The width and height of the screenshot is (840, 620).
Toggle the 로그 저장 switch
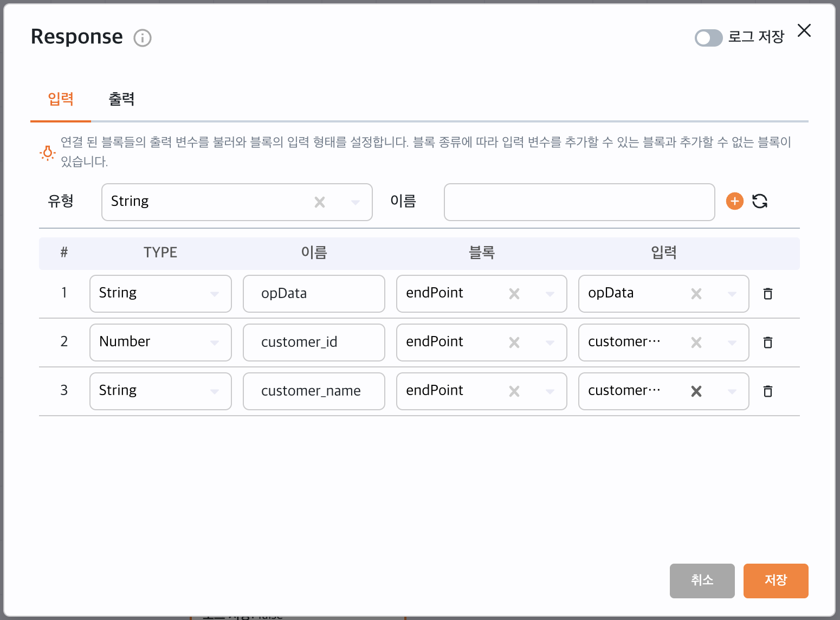coord(708,38)
